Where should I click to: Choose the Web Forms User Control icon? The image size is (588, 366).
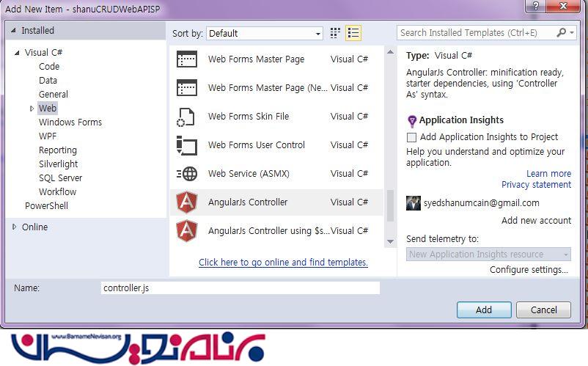[x=187, y=145]
